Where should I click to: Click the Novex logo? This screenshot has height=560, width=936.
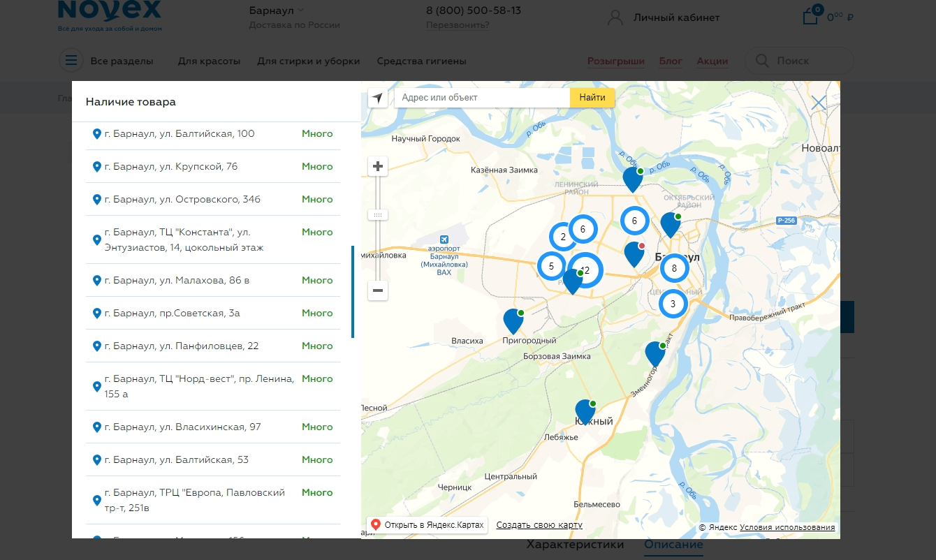(110, 16)
